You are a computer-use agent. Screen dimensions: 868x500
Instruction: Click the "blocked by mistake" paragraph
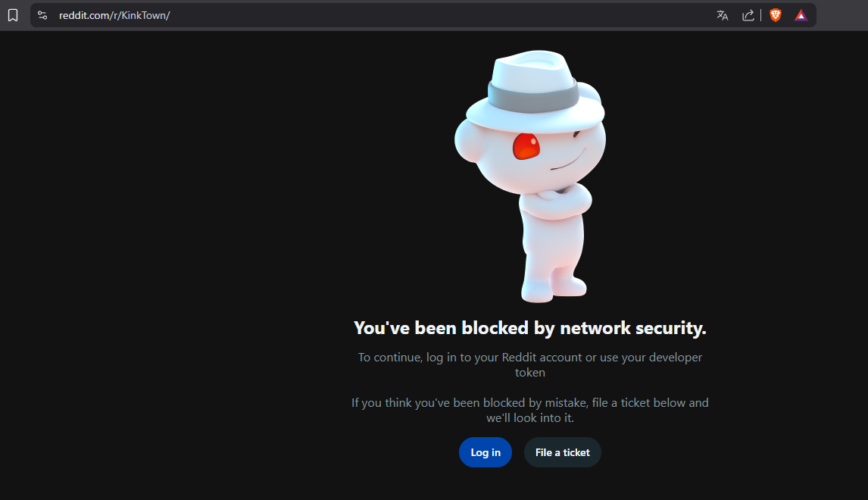point(529,402)
